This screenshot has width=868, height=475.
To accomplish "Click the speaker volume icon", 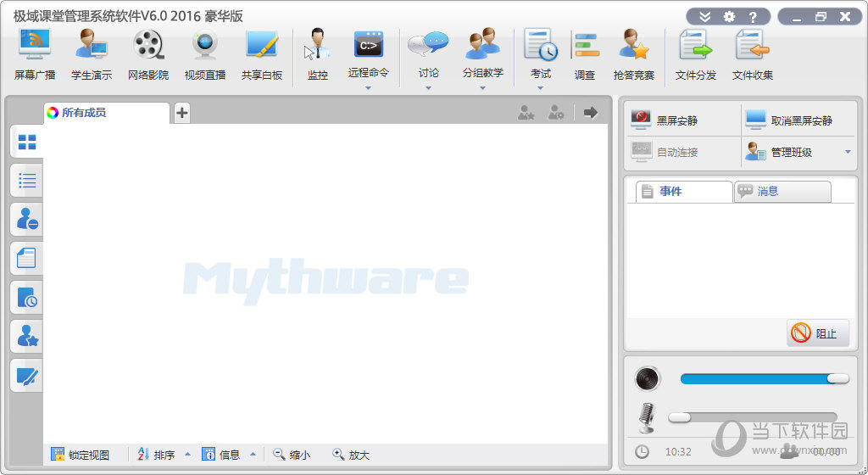I will (647, 379).
